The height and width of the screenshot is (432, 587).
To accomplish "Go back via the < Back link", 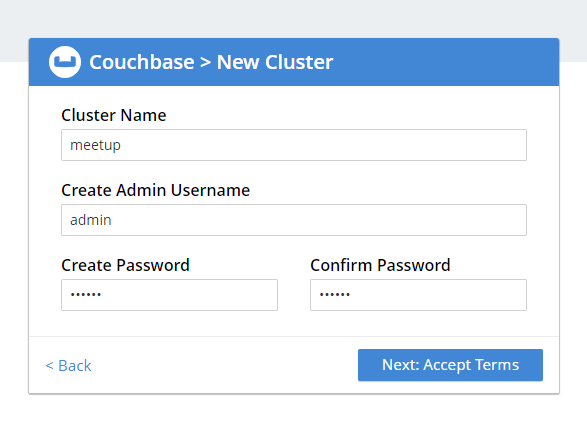I will click(x=68, y=365).
